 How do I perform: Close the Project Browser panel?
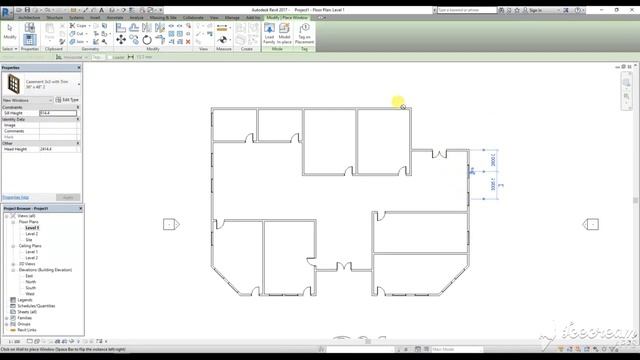pyautogui.click(x=80, y=209)
